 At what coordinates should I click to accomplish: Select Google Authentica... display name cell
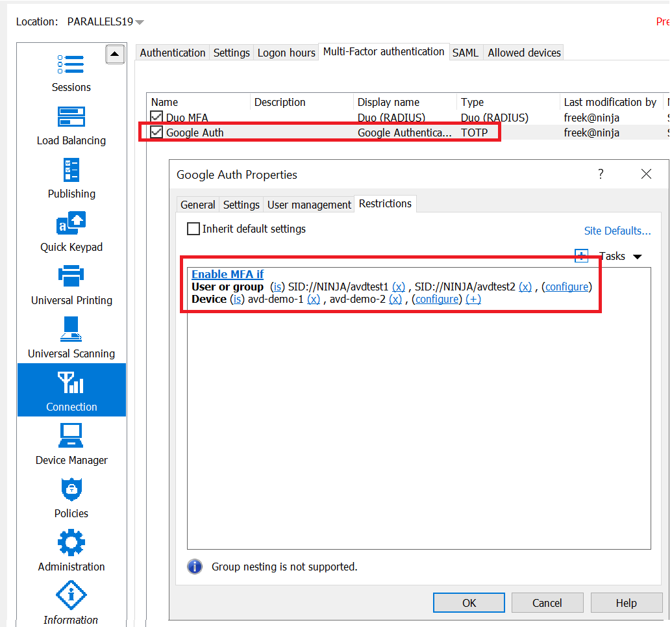pyautogui.click(x=404, y=133)
